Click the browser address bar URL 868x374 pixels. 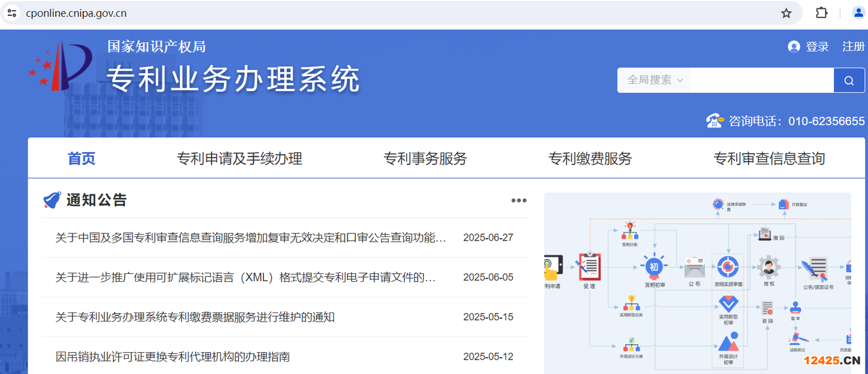click(76, 13)
